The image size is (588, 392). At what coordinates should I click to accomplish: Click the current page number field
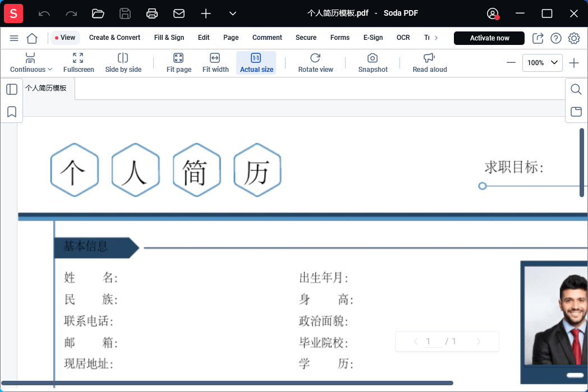coord(433,341)
